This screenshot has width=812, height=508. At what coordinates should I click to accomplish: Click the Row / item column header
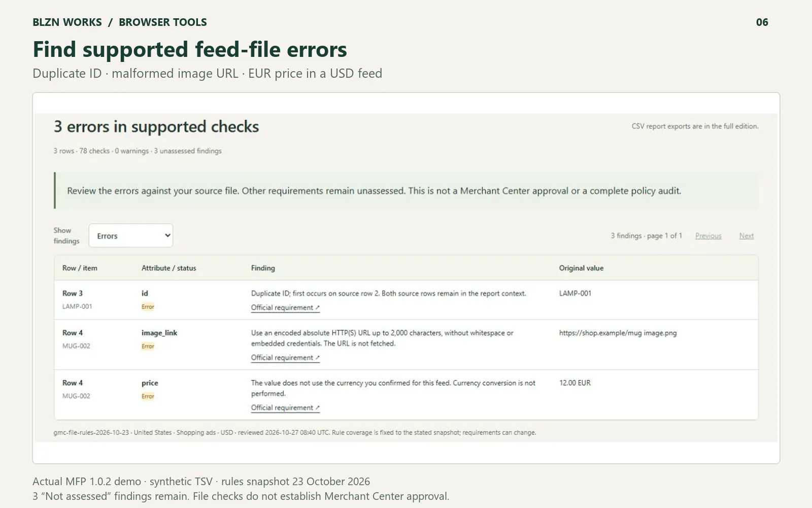coord(80,268)
